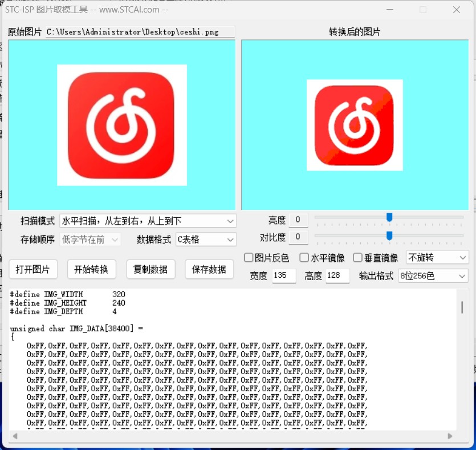Click the #define IMG_WIDTH 320 line
476x450 pixels.
[x=67, y=294]
